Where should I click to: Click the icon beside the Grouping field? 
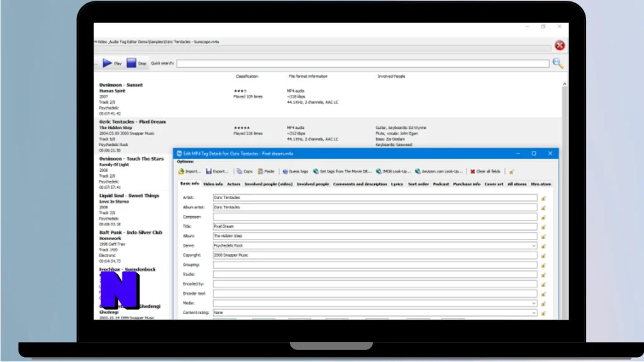(543, 266)
